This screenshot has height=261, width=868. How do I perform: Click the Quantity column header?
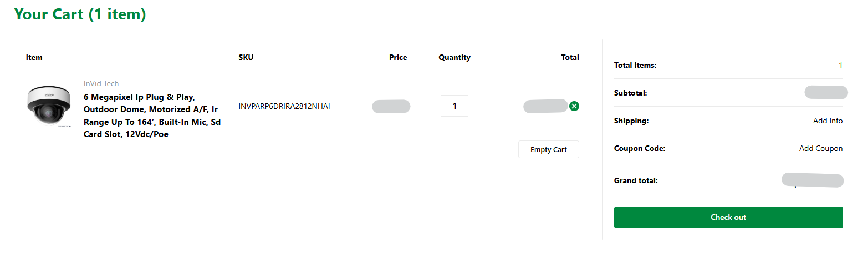(454, 57)
